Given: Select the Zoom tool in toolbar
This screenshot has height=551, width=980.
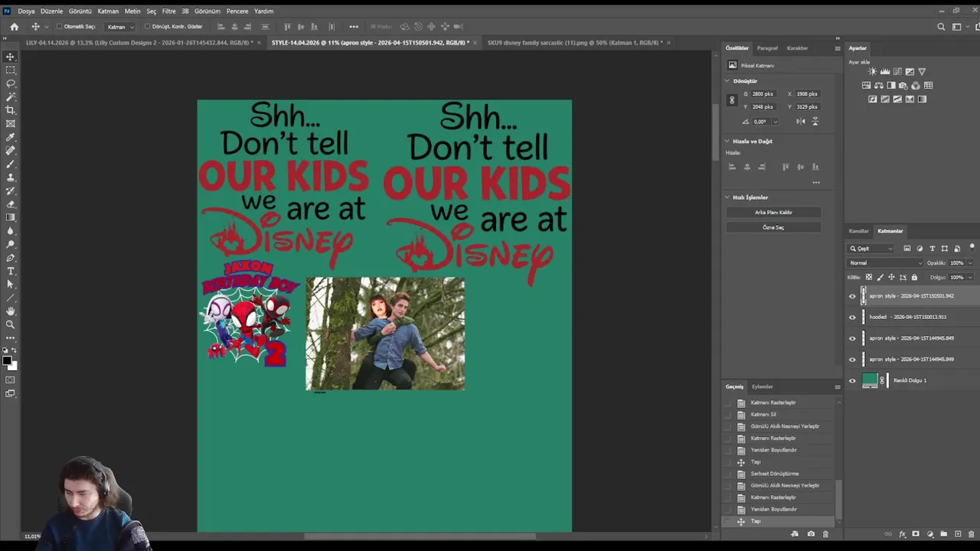Looking at the screenshot, I should (11, 324).
